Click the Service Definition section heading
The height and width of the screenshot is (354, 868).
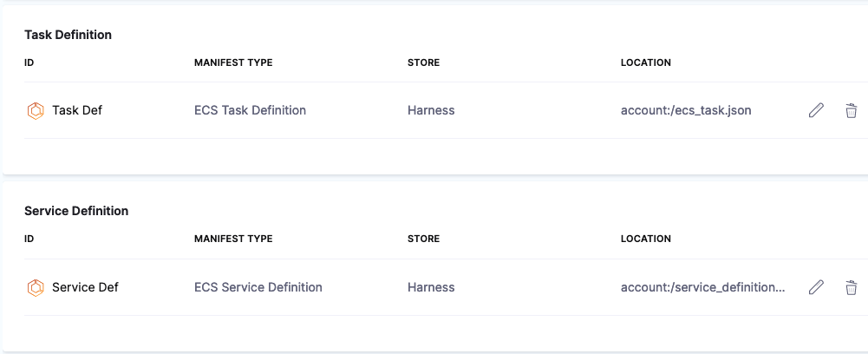tap(76, 211)
